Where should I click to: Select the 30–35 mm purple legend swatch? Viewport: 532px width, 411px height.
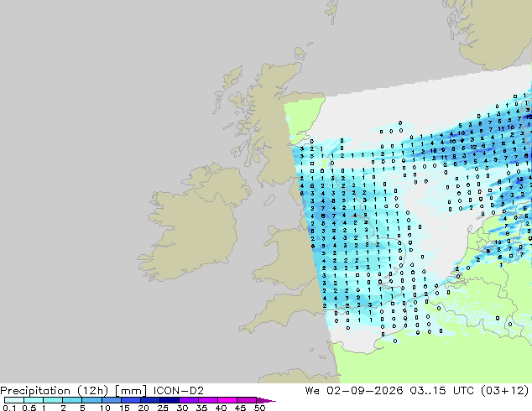(188, 400)
